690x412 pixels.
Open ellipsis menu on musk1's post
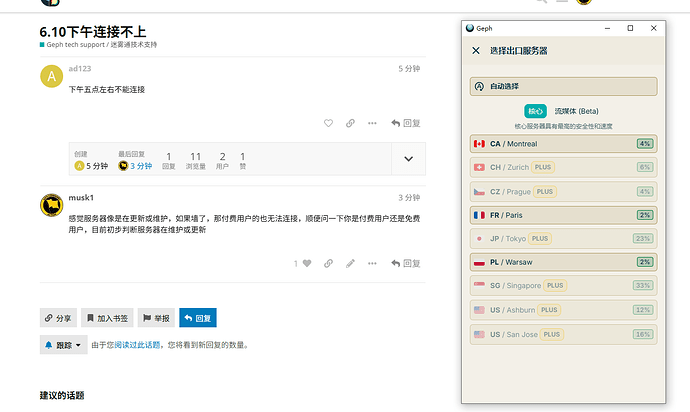(x=372, y=263)
